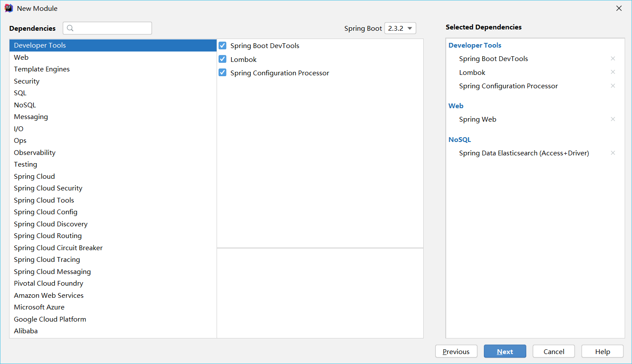Select Spring Web in Selected Dependencies
The height and width of the screenshot is (364, 632).
click(478, 119)
